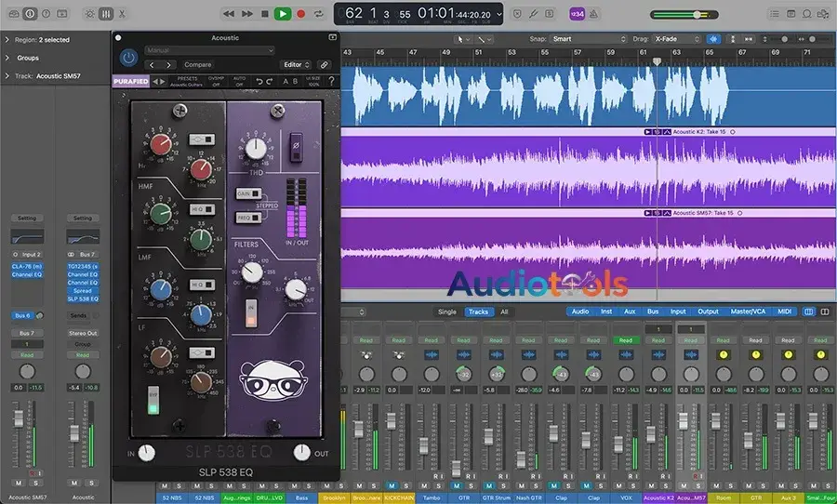The image size is (837, 504).
Task: Click the plugin undo arrow icon
Action: pyautogui.click(x=259, y=81)
